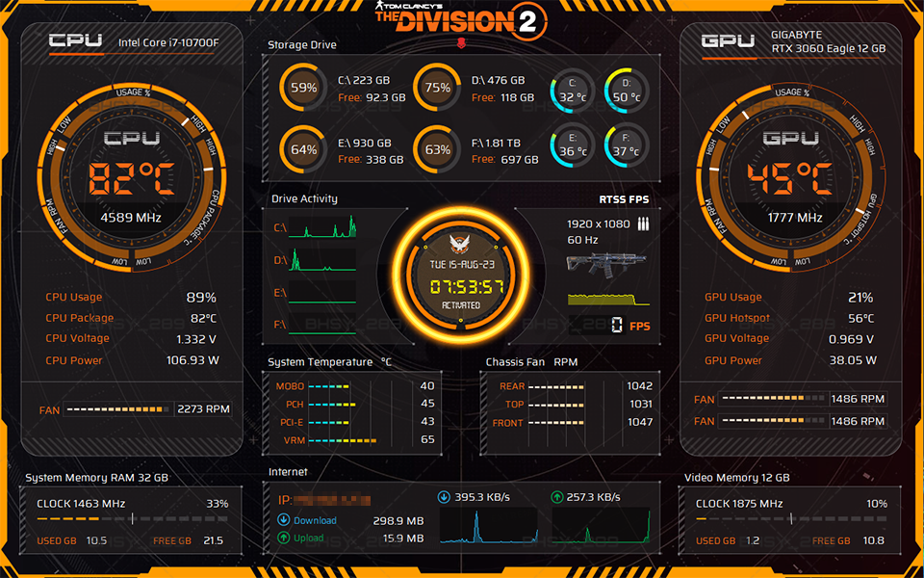Click the CPU Power 106.93 W value

pyautogui.click(x=192, y=359)
